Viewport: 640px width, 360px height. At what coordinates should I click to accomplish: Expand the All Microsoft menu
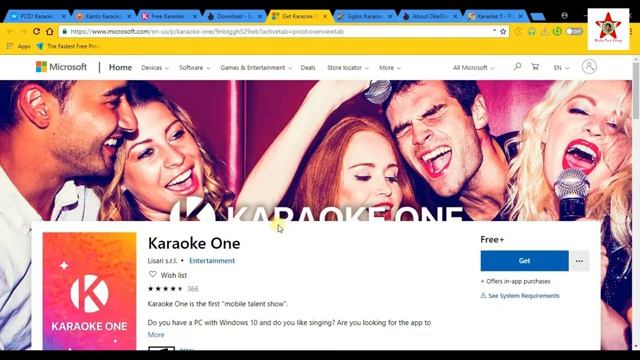[x=473, y=68]
